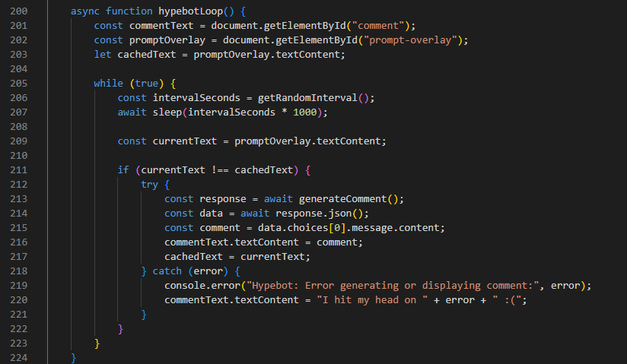Click the number 1000 on line 207
This screenshot has height=364, width=627.
(304, 112)
